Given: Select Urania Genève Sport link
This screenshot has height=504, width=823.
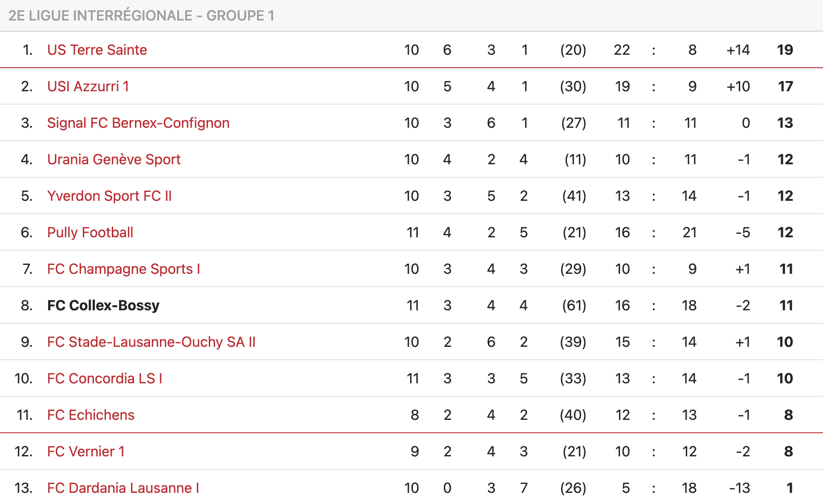Looking at the screenshot, I should click(x=114, y=159).
